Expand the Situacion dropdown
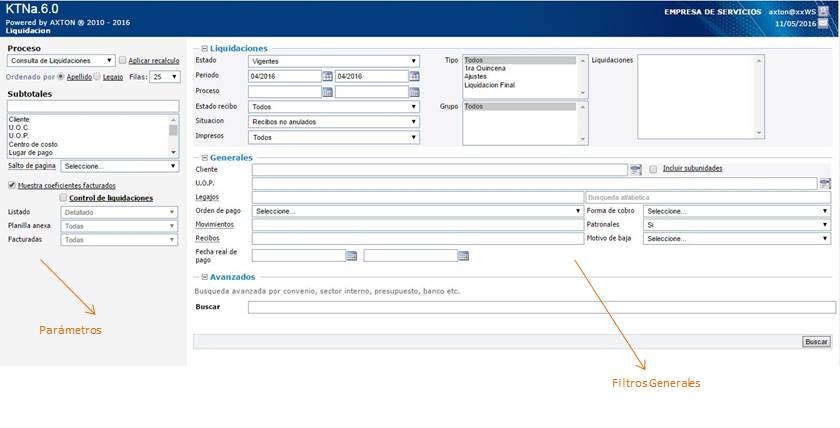The height and width of the screenshot is (428, 840). (333, 122)
